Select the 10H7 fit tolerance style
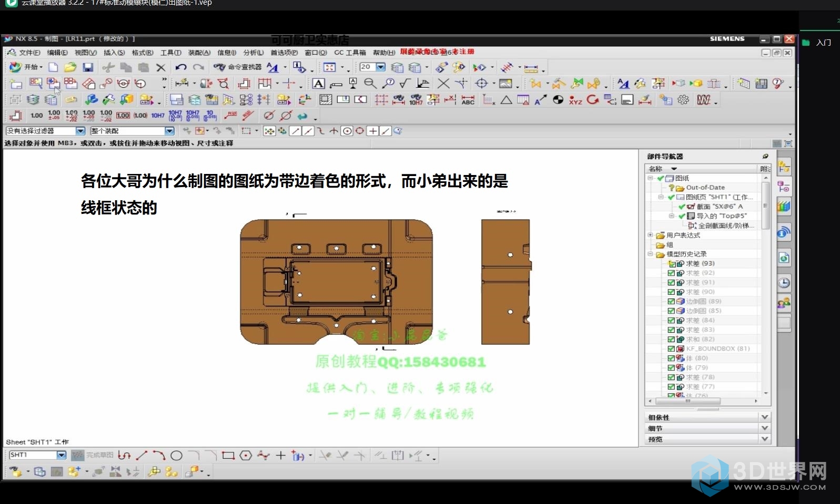840x504 pixels. (158, 116)
